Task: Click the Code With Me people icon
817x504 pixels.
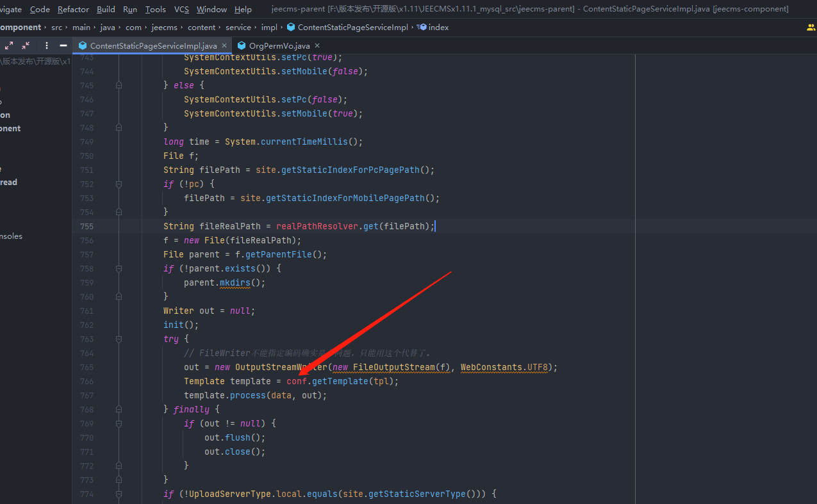Action: (x=811, y=28)
